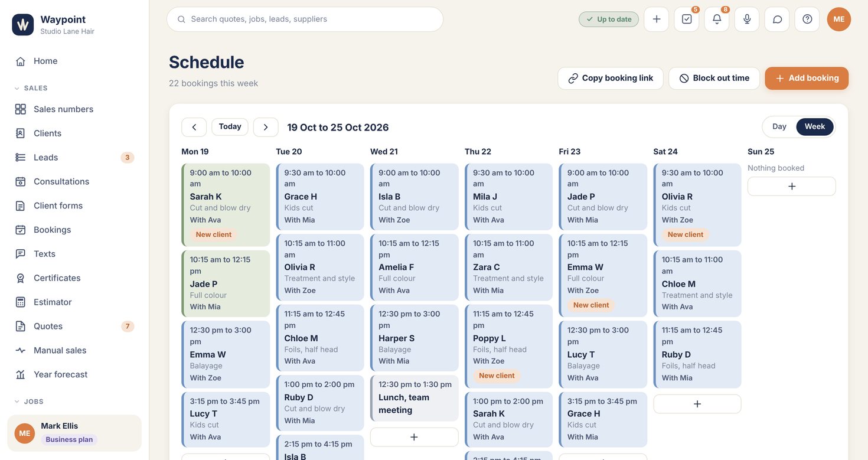The height and width of the screenshot is (460, 868).
Task: Open the tasks checklist icon with badge 5
Action: point(687,19)
